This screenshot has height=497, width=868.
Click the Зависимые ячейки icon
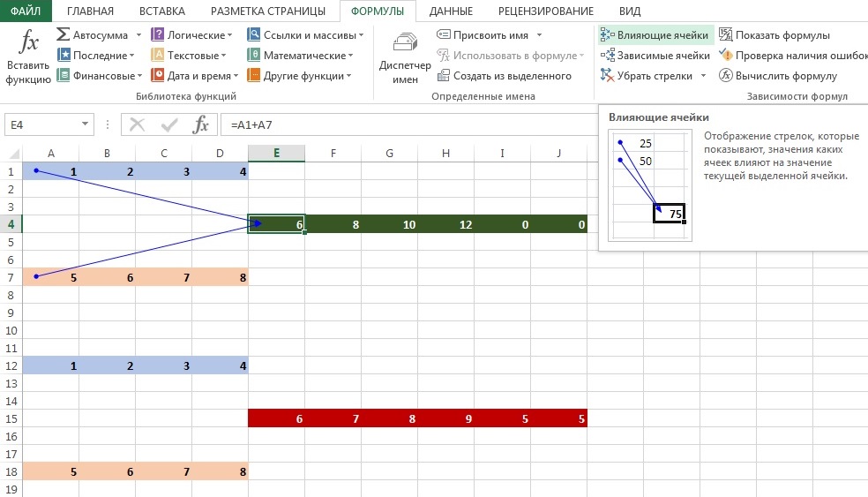(x=607, y=56)
